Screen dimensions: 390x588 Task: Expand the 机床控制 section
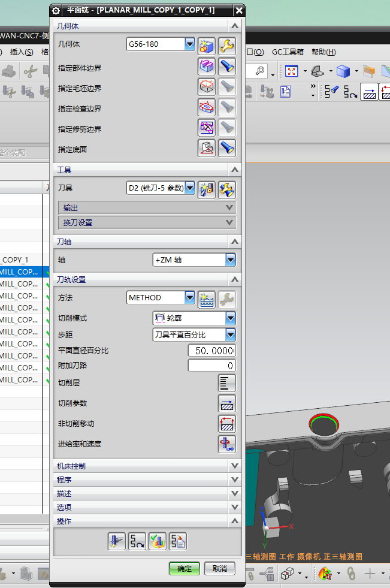(x=234, y=466)
